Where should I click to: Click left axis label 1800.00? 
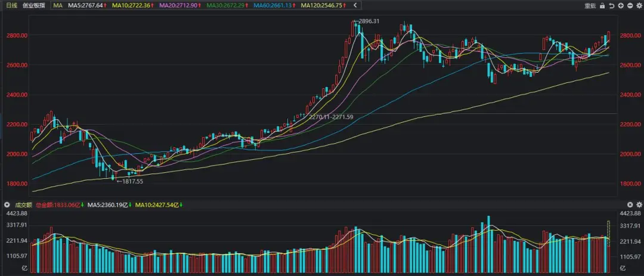pyautogui.click(x=17, y=184)
